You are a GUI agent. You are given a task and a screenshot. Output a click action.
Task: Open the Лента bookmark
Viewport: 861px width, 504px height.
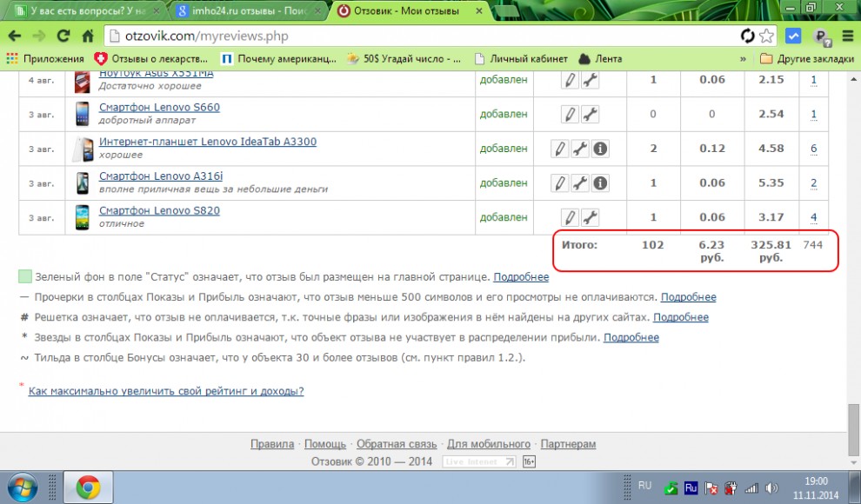(600, 59)
